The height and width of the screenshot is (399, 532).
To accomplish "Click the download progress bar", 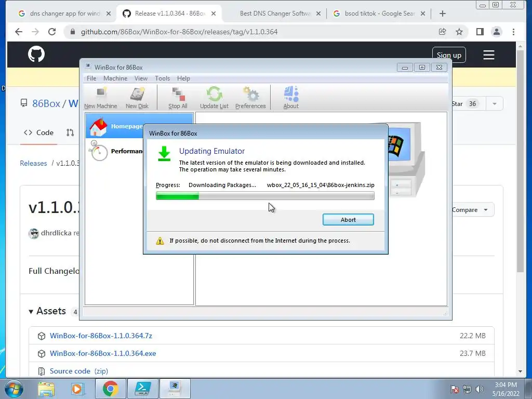I will (x=265, y=196).
